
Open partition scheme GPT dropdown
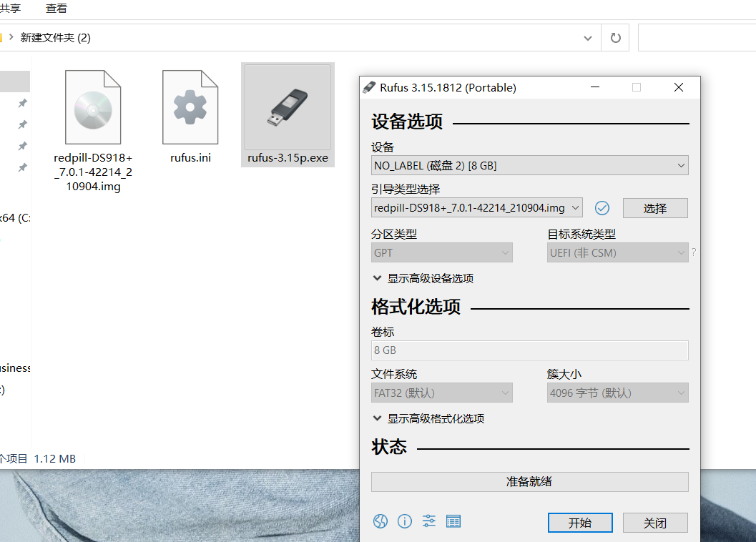441,252
